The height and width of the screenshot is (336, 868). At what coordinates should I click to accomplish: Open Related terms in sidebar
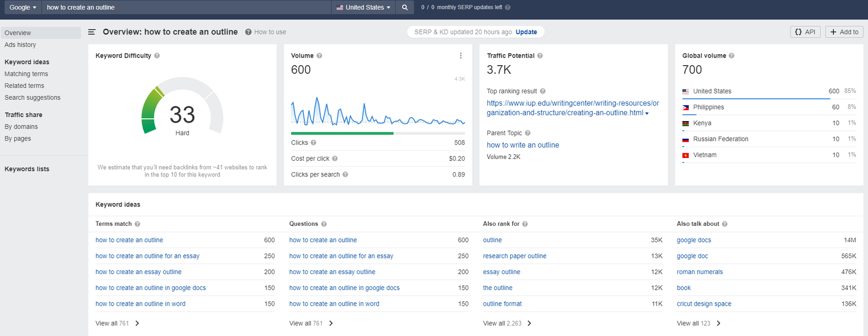(24, 86)
